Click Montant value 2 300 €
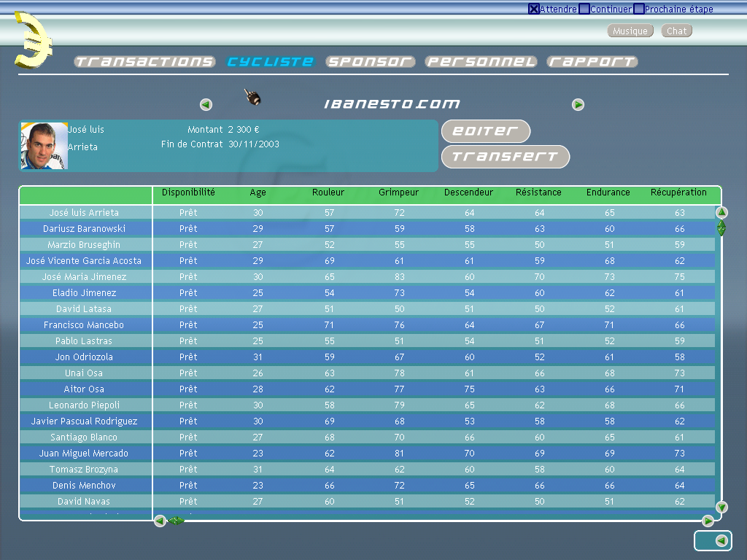This screenshot has height=560, width=747. (x=244, y=130)
